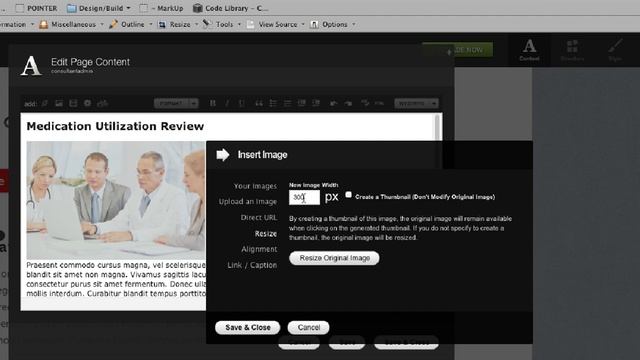Open the Miscellaneous toolbar menu
The height and width of the screenshot is (360, 640).
click(x=72, y=24)
